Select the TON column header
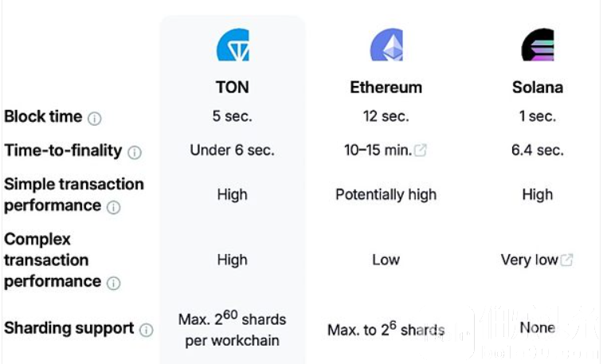Image resolution: width=603 pixels, height=364 pixels. coord(233,87)
